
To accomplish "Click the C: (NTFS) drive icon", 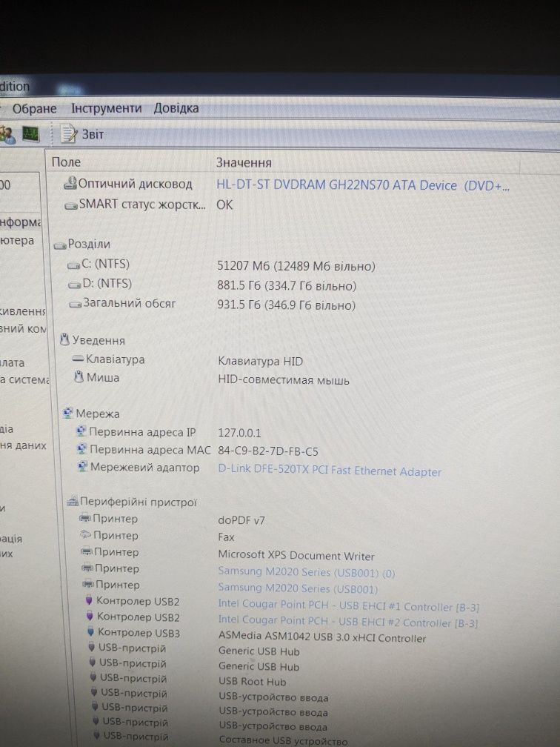I will tap(73, 265).
